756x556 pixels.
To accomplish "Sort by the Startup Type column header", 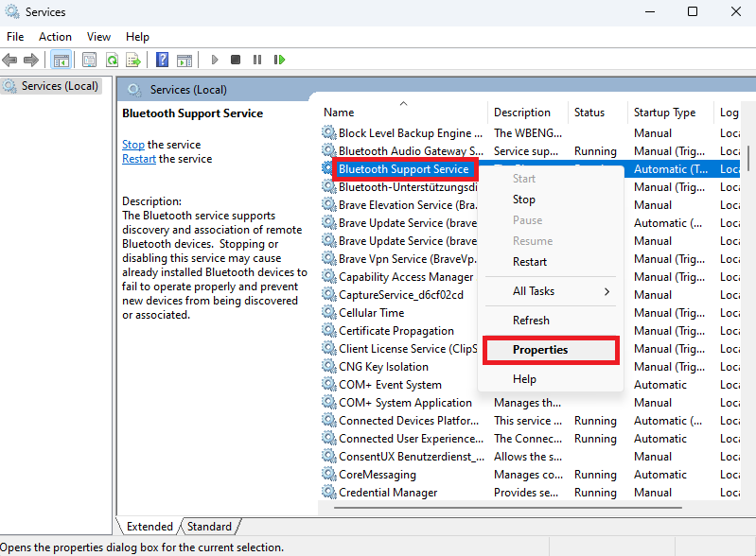I will coord(670,113).
